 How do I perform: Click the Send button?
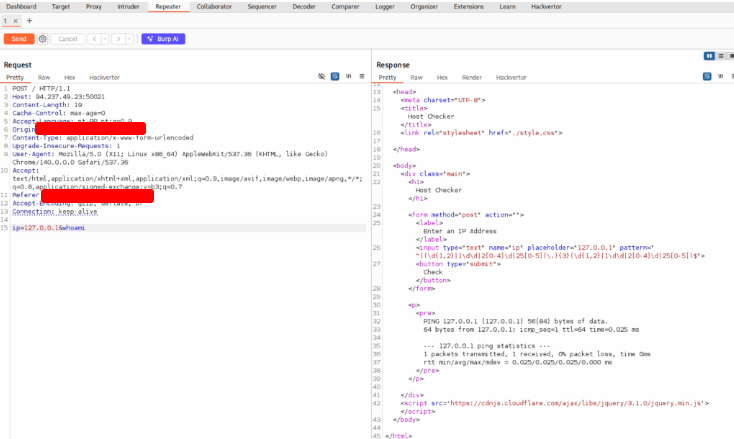point(18,39)
